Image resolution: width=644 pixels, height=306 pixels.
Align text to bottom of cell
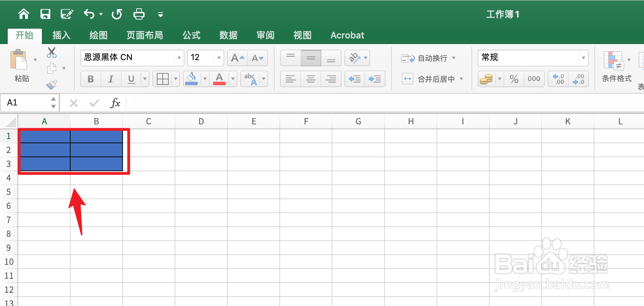pyautogui.click(x=331, y=58)
